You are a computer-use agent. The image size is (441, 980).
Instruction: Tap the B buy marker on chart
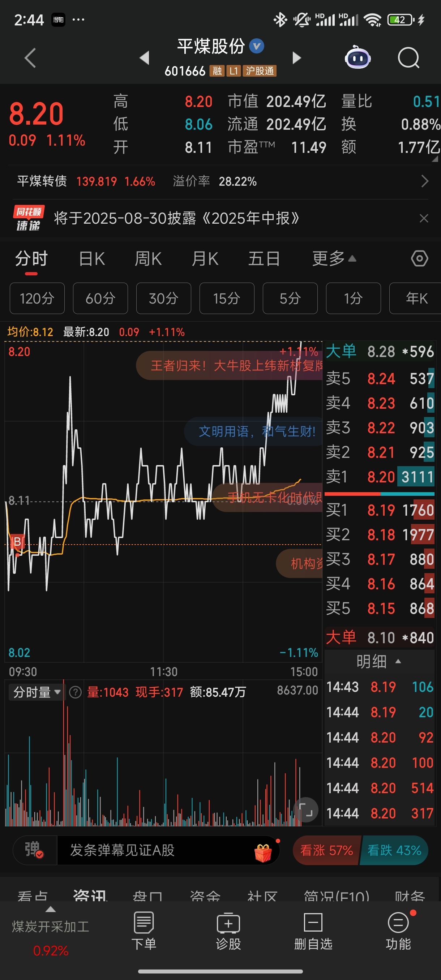pos(17,542)
